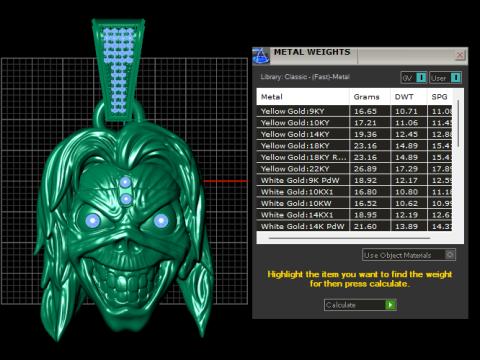Click the Calculate button
This screenshot has height=360, width=480.
pos(360,305)
